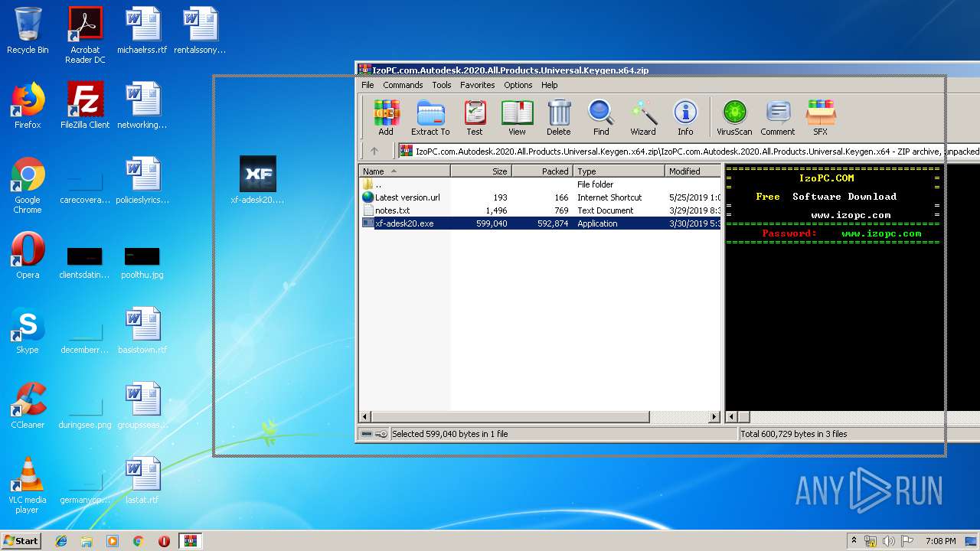Screen dimensions: 980x551
Task: Open the Tools menu
Action: (442, 85)
